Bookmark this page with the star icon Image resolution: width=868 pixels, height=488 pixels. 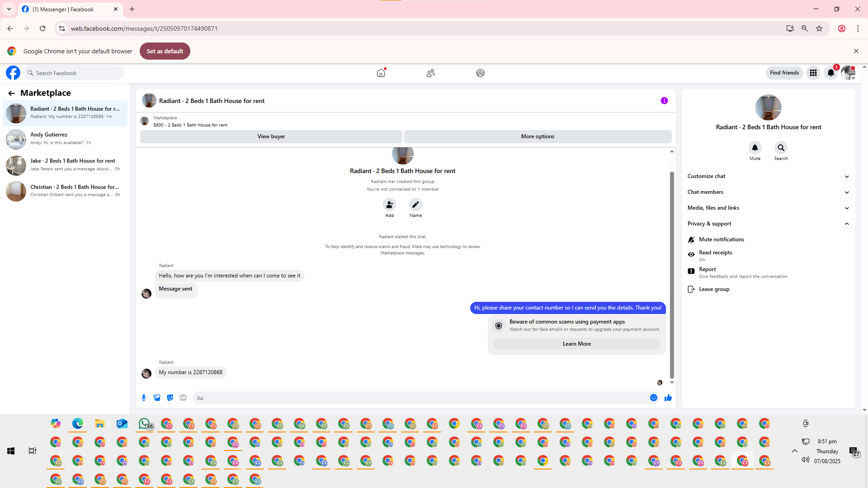click(x=819, y=28)
